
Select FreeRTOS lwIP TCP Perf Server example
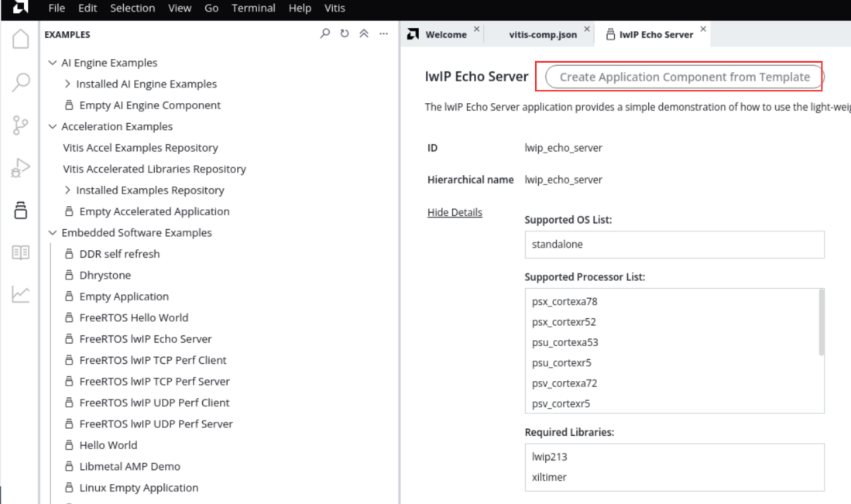click(x=154, y=382)
